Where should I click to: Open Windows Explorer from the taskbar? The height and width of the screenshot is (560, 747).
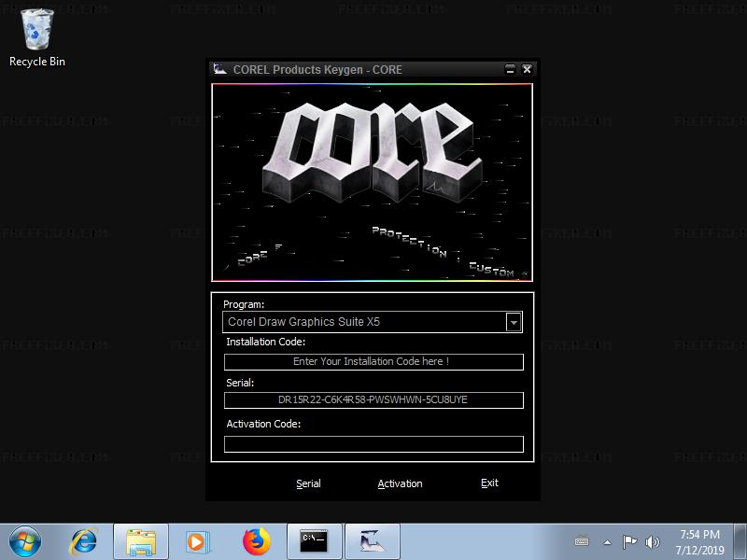point(141,542)
